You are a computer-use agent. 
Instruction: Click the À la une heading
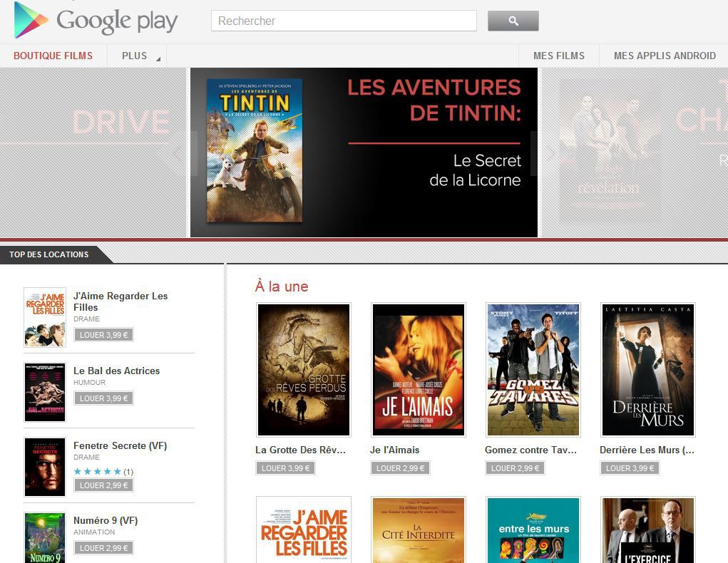coord(282,286)
